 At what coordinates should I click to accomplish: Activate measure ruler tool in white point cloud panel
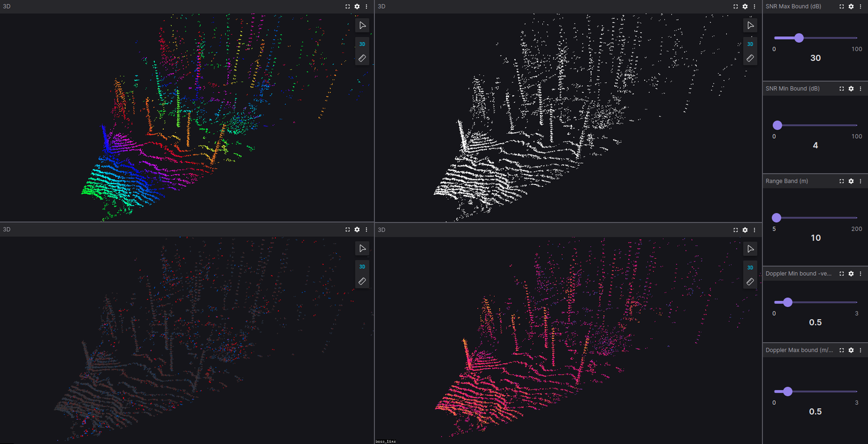tap(750, 59)
